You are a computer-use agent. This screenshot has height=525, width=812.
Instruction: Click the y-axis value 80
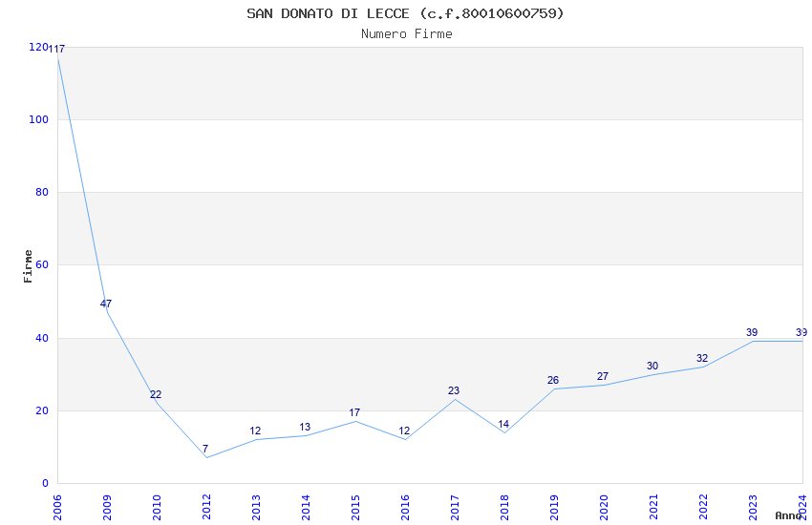coord(42,193)
